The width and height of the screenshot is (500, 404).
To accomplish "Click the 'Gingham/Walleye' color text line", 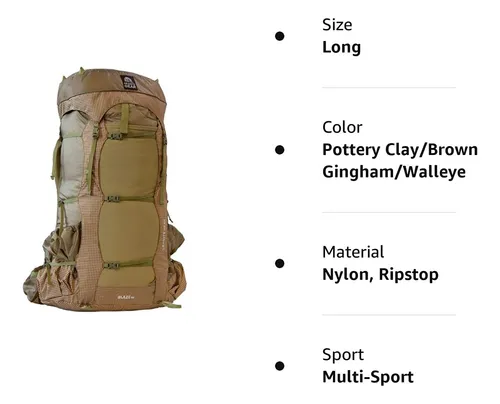I will tap(394, 172).
